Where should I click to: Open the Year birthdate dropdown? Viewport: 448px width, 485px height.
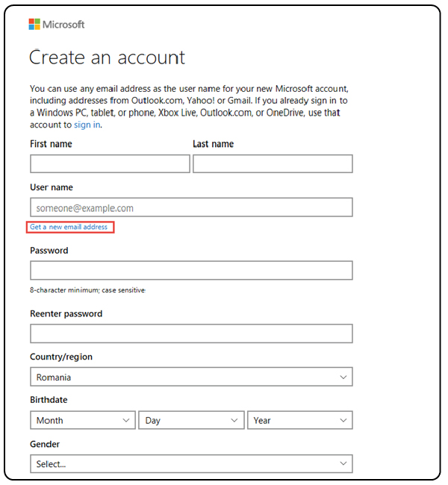tap(300, 420)
